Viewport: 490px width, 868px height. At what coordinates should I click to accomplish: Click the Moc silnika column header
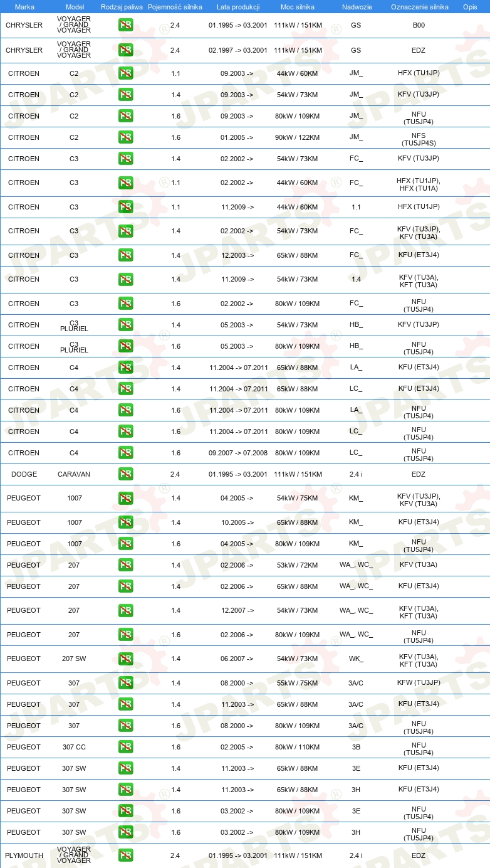point(298,7)
